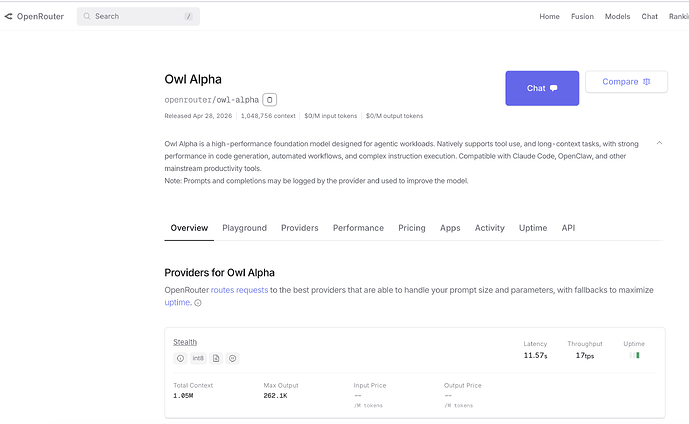Click the int8 quantization badge
The width and height of the screenshot is (689, 424).
198,358
